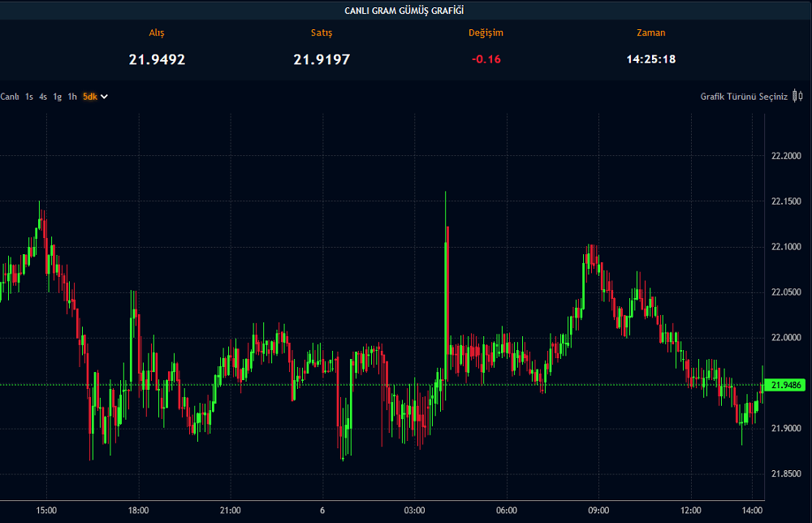This screenshot has width=812, height=523.
Task: Choose the 4s timeframe option
Action: pos(43,97)
